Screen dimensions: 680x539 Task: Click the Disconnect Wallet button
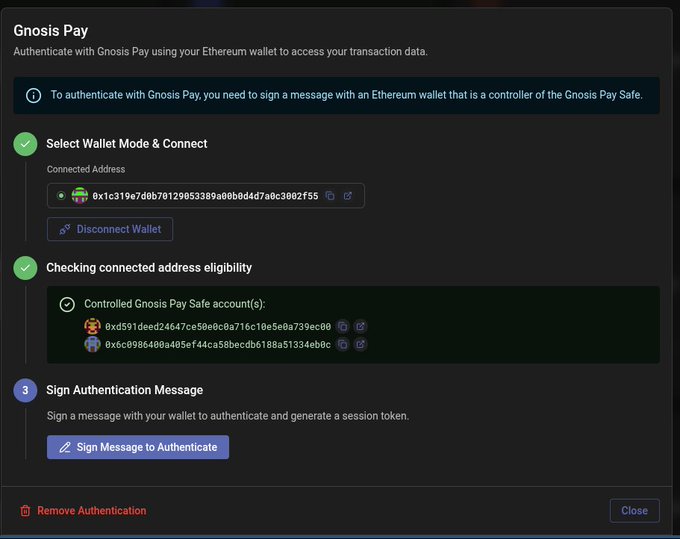pos(110,229)
